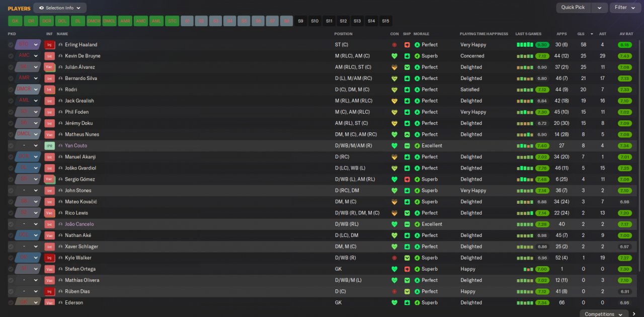Click Jérémy Doku's last 5 games form bars

pos(525,123)
